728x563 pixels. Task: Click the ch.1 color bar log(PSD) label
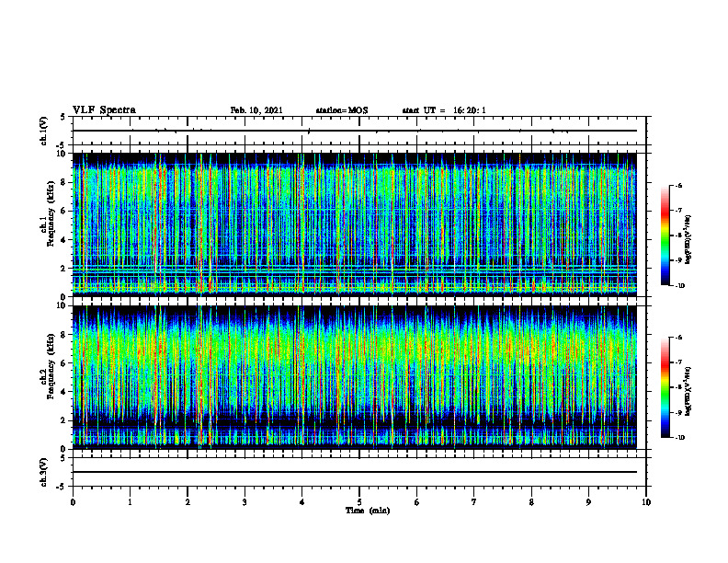pos(688,239)
